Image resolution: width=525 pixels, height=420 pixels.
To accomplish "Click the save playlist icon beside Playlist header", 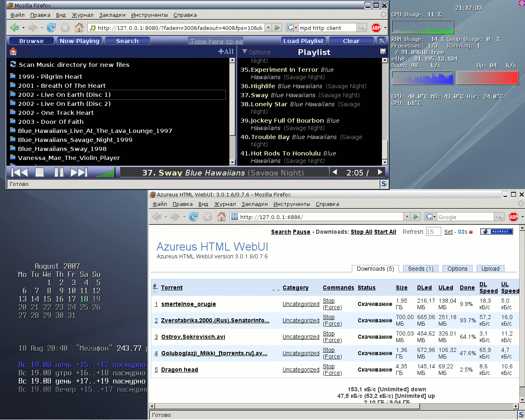I will (383, 51).
